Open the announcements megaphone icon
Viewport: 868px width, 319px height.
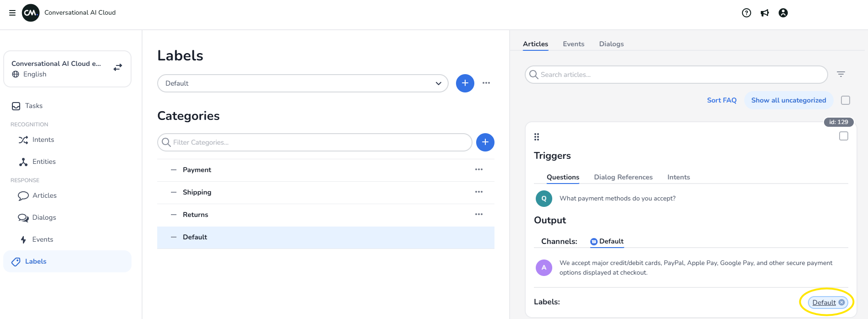(x=765, y=13)
